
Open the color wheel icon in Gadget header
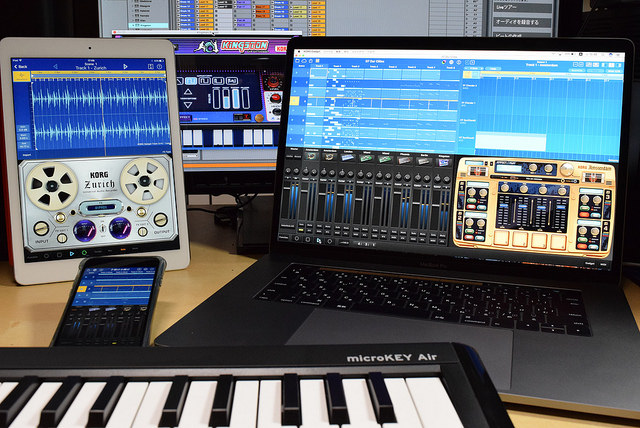coord(443,62)
